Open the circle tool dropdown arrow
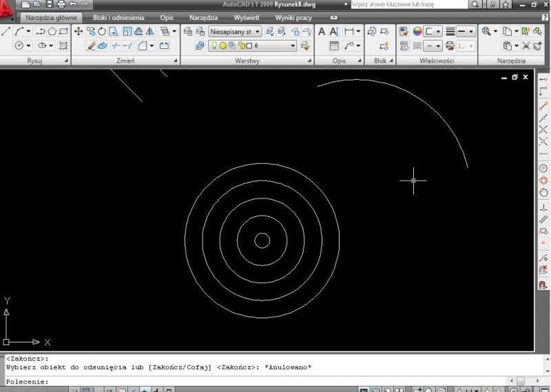This screenshot has width=551, height=392. (28, 46)
